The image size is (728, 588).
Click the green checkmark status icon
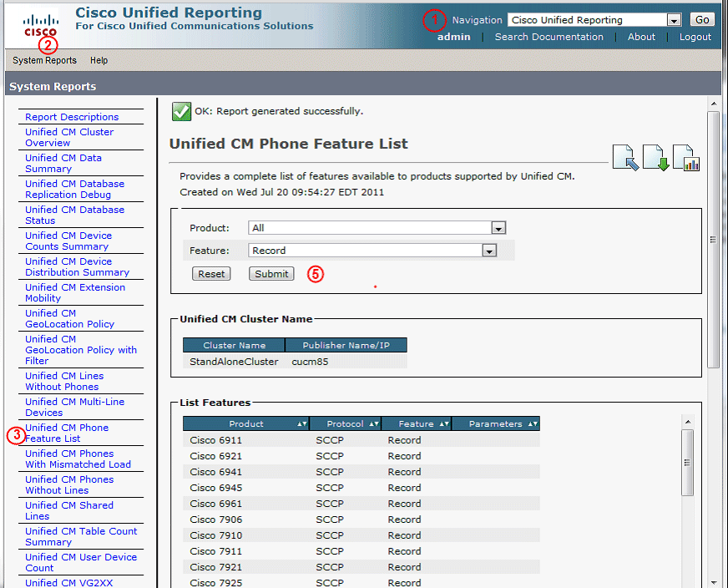[181, 111]
